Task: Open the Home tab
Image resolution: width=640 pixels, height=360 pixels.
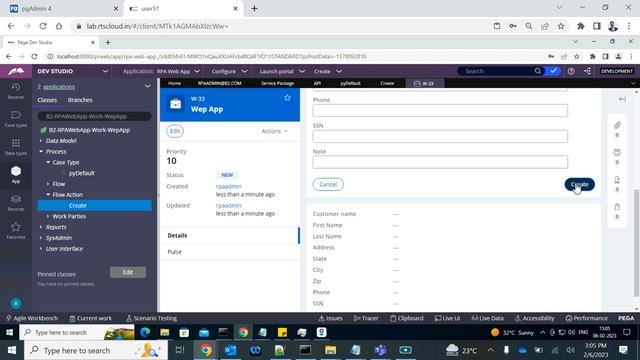Action: (x=174, y=83)
